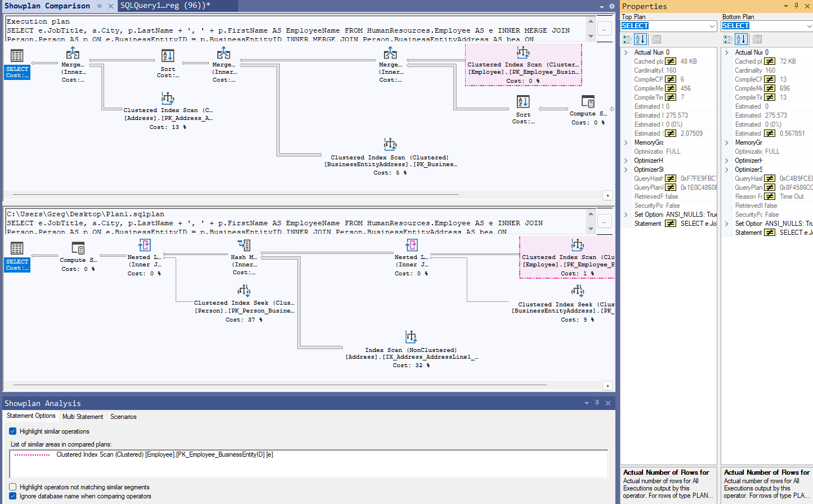
Task: Click the top plan horizontal scrollbar
Action: pyautogui.click(x=235, y=195)
